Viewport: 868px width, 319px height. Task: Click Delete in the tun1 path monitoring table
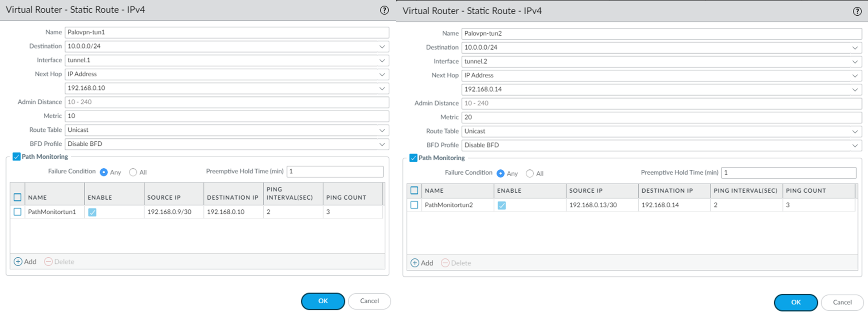(x=59, y=262)
